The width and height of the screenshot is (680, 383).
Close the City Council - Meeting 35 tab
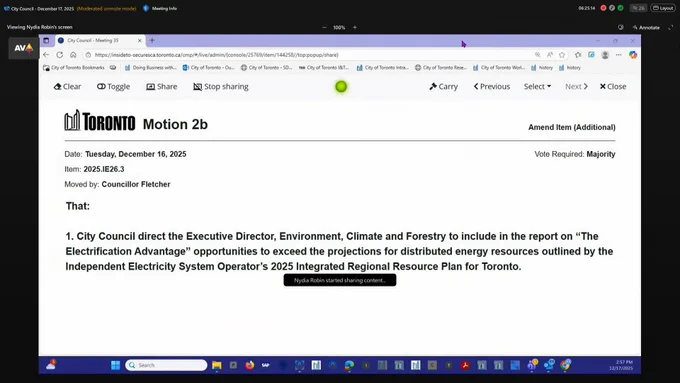point(140,40)
